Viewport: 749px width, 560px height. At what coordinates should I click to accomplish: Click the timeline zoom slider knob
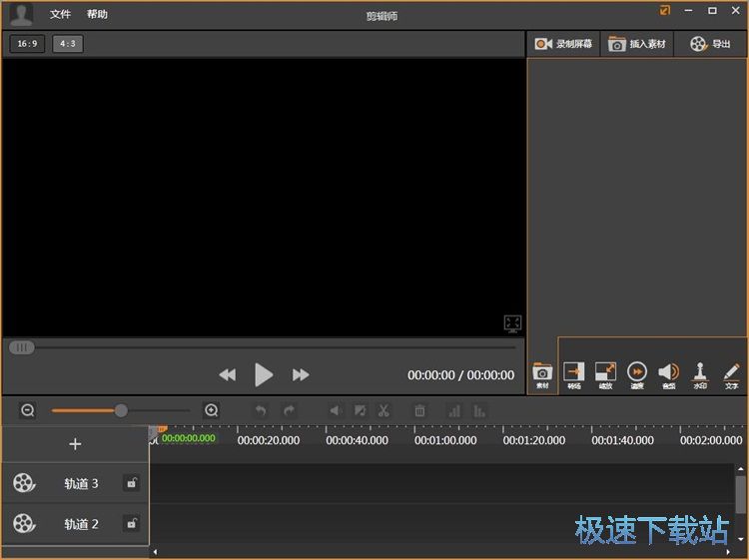121,410
